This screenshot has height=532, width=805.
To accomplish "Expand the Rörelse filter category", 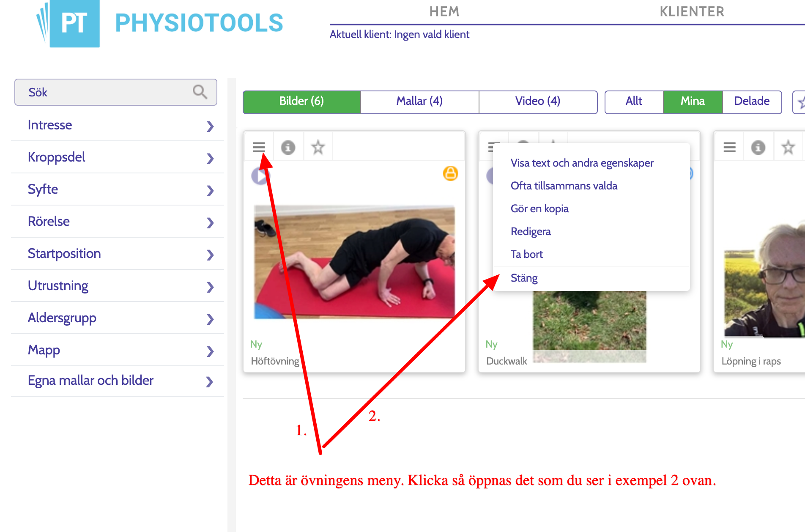I will tap(118, 222).
